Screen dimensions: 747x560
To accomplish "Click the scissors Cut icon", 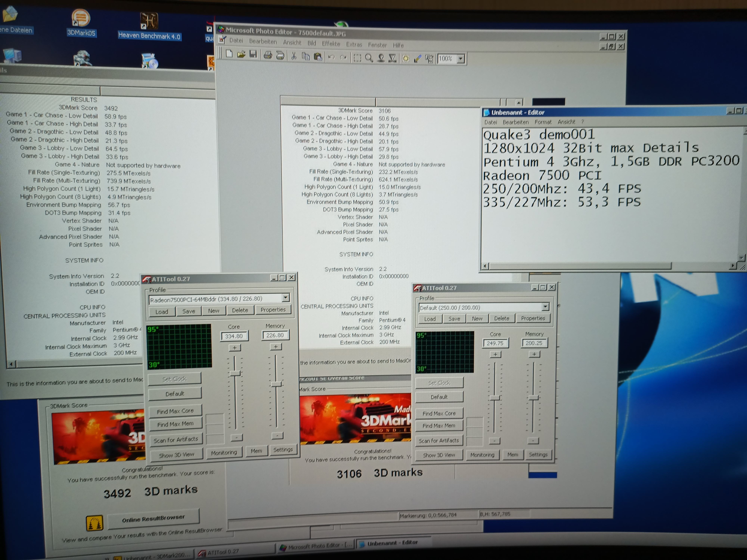I will point(294,56).
